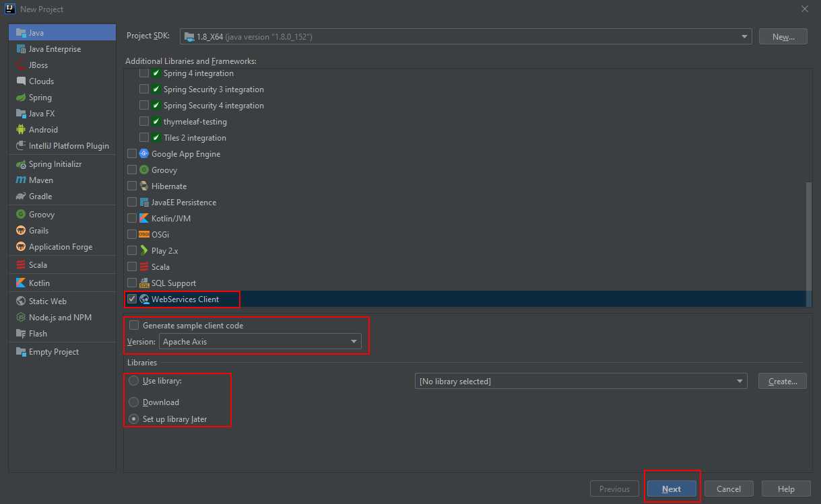
Task: Click the OSGi framework icon
Action: point(144,234)
